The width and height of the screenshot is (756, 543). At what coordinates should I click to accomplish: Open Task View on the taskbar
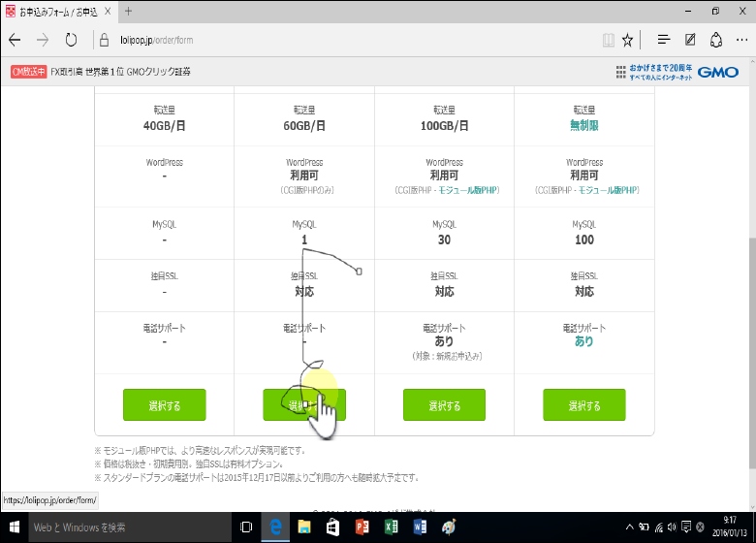[x=246, y=527]
